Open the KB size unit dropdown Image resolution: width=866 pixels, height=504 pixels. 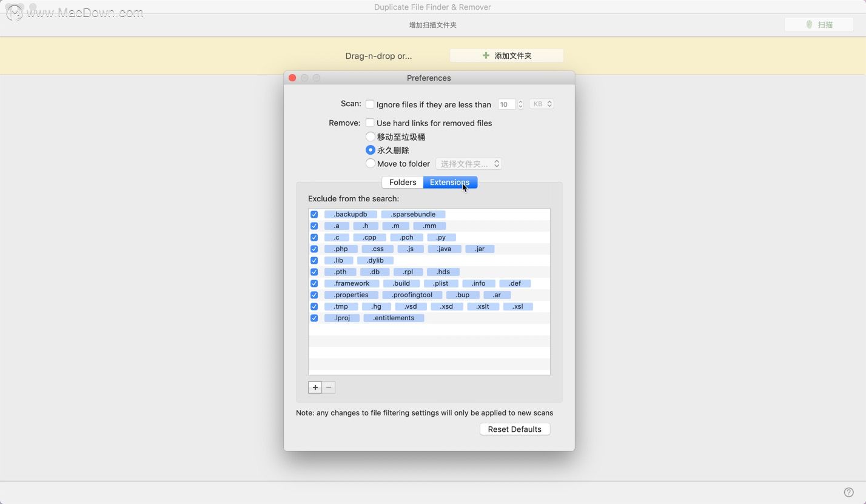[x=542, y=104]
